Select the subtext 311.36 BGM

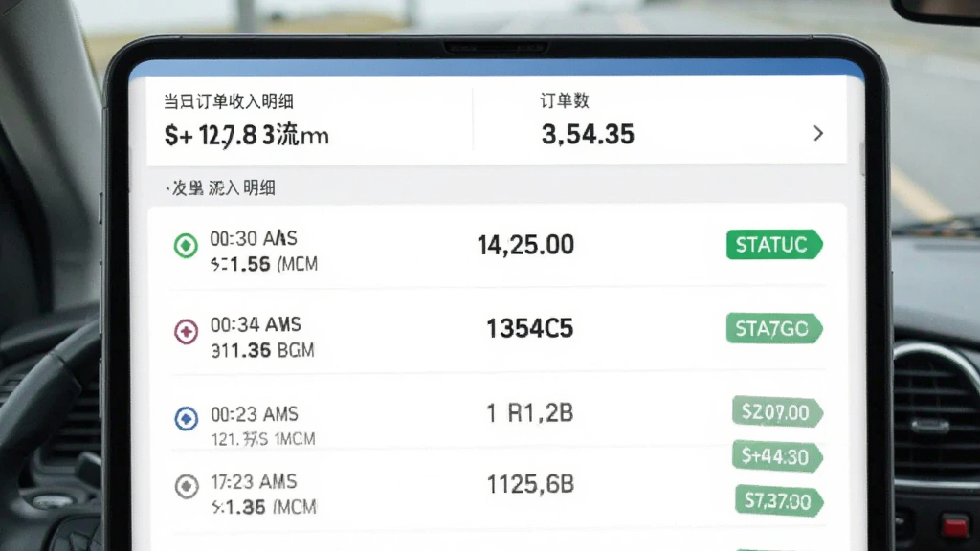(x=262, y=350)
